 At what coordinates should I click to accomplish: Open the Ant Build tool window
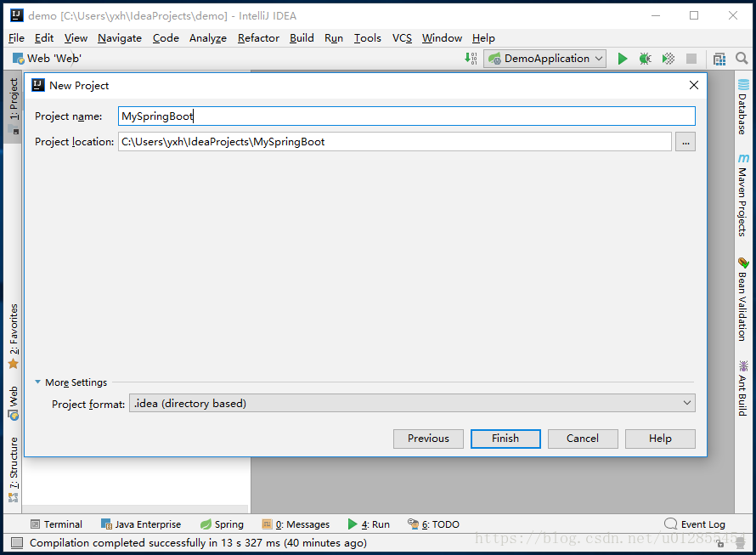(743, 388)
